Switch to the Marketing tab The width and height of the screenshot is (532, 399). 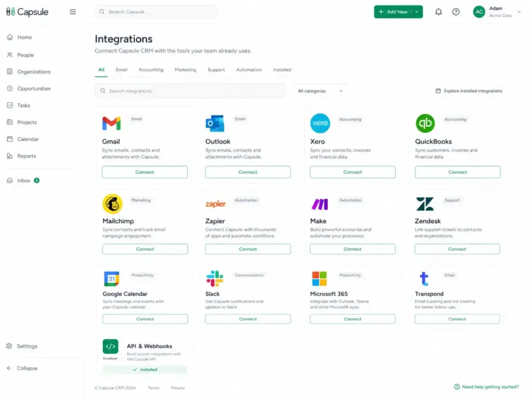(x=185, y=70)
